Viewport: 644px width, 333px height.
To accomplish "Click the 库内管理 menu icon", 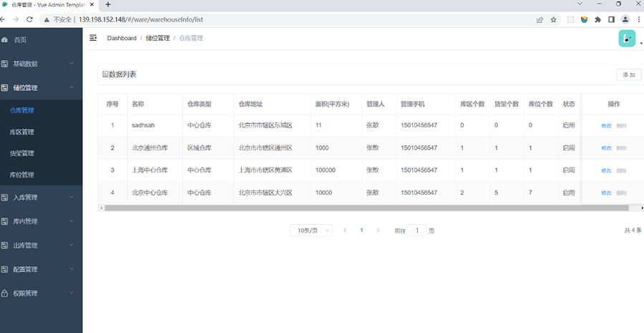I will (x=4, y=221).
